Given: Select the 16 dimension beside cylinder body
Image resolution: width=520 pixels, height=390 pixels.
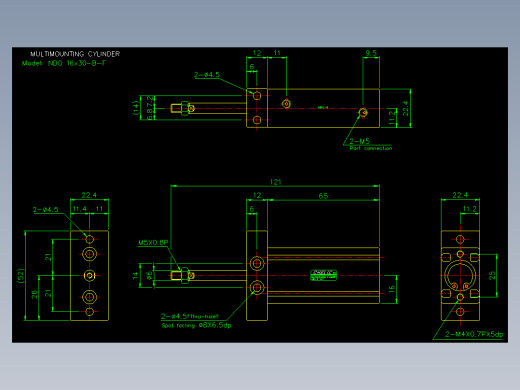Looking at the screenshot, I should pos(392,289).
